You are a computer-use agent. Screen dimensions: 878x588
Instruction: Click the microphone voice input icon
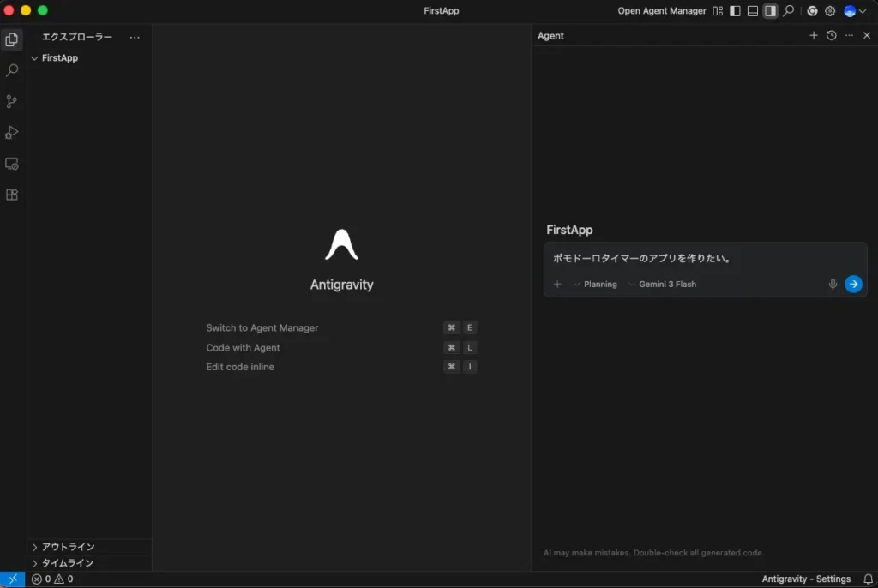click(x=833, y=285)
